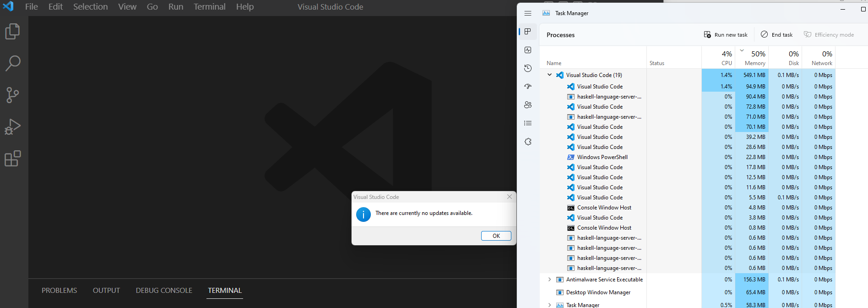Open the File menu in VS Code
The image size is (868, 308).
tap(32, 6)
